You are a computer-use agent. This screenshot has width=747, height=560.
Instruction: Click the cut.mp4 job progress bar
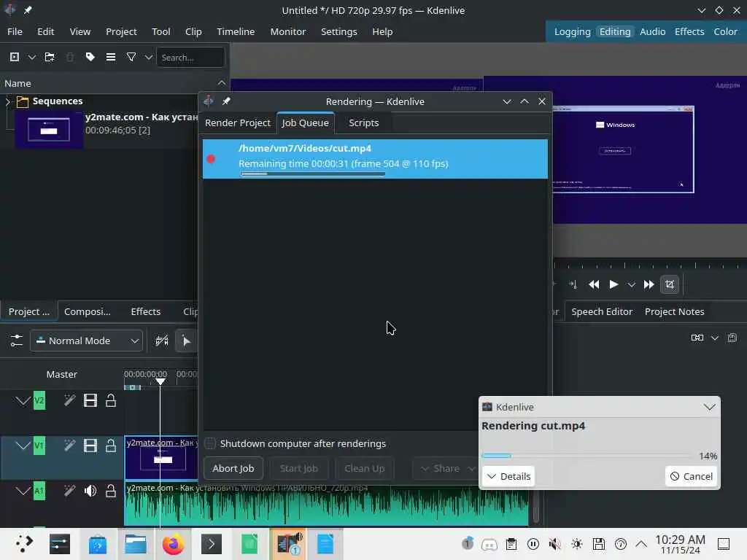click(312, 174)
